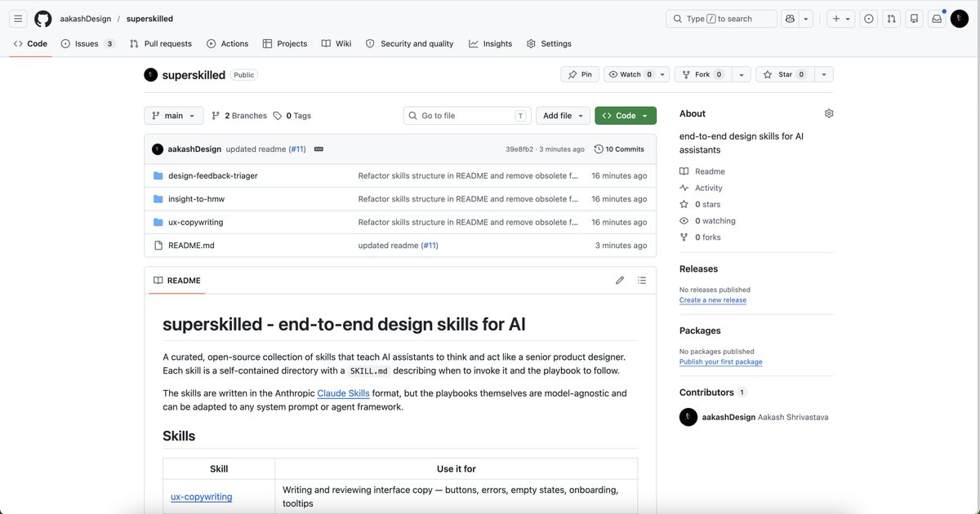Viewport: 980px width, 514px height.
Task: Pin the superskilled repository
Action: tap(580, 74)
